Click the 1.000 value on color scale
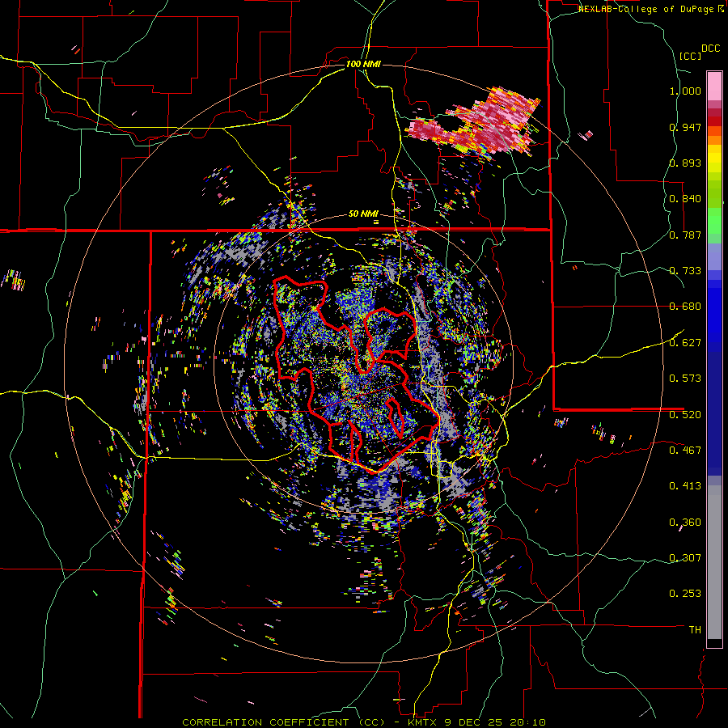 (x=685, y=91)
